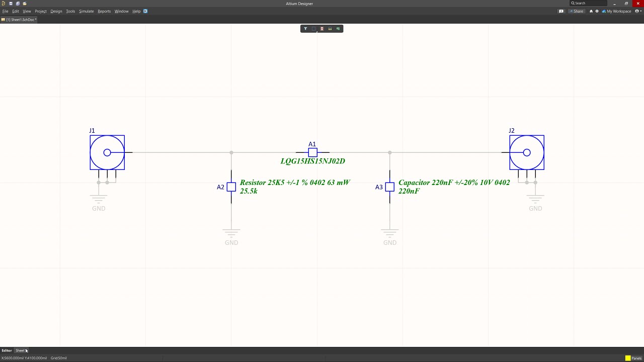The width and height of the screenshot is (644, 362).
Task: Click the selection filter funnel icon
Action: click(x=305, y=29)
